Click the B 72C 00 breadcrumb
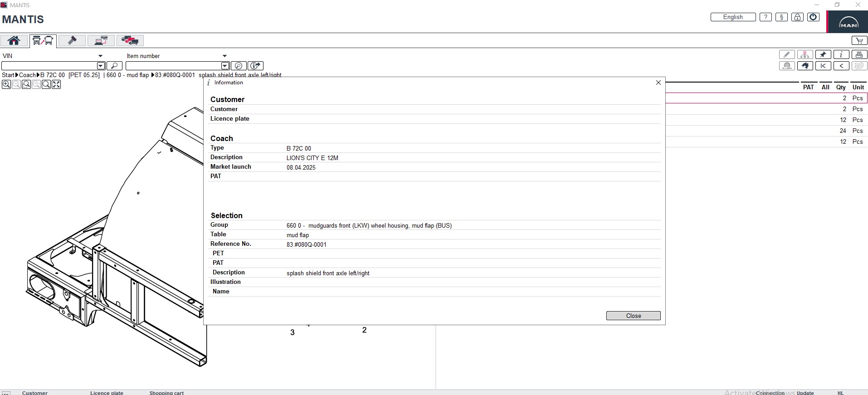Image resolution: width=868 pixels, height=395 pixels. click(53, 75)
